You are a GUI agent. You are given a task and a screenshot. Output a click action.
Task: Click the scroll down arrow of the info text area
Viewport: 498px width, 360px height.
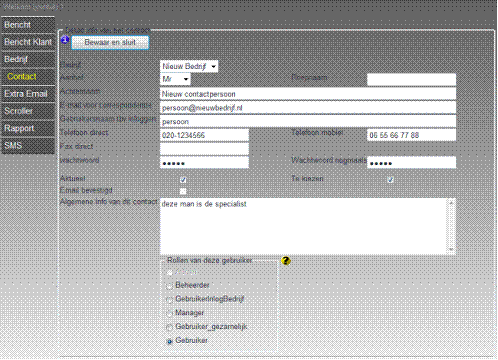tap(451, 250)
